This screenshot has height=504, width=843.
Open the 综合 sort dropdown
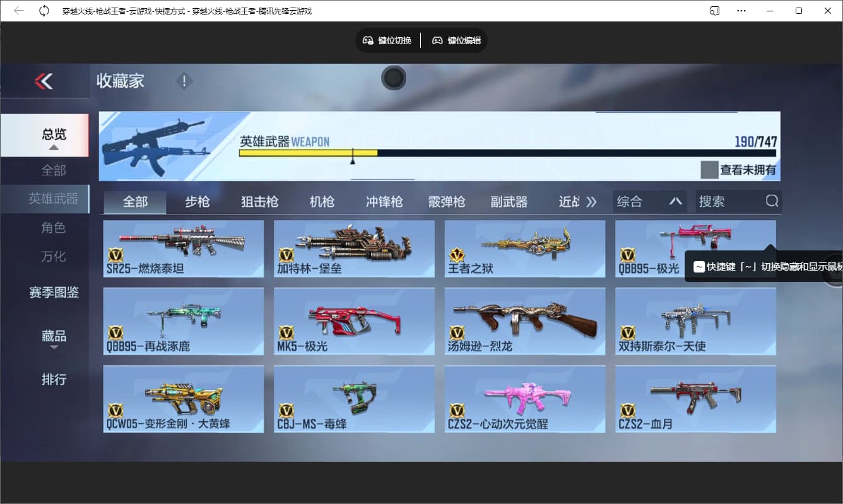coord(650,202)
